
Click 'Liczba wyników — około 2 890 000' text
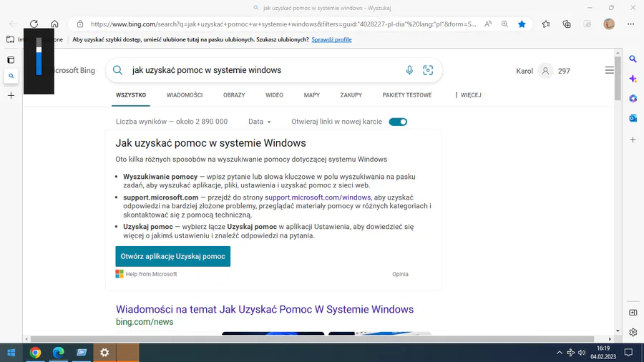172,122
